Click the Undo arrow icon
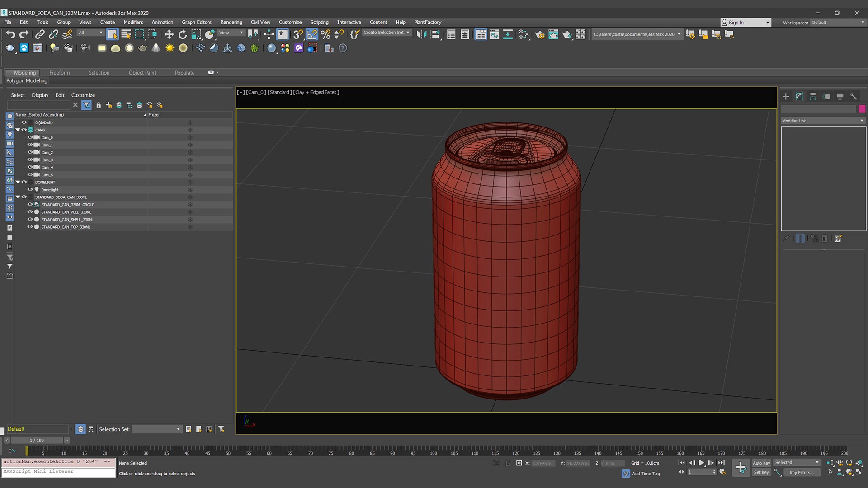The height and width of the screenshot is (488, 868). [10, 34]
